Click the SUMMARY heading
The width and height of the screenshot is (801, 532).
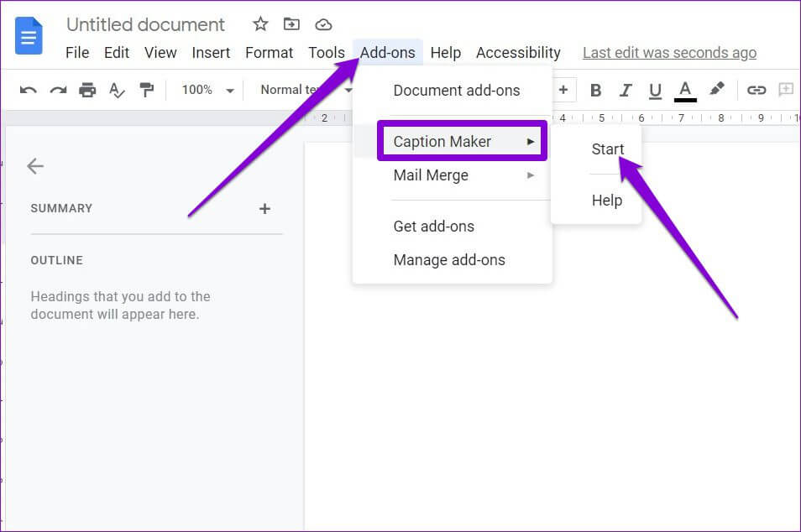[61, 208]
